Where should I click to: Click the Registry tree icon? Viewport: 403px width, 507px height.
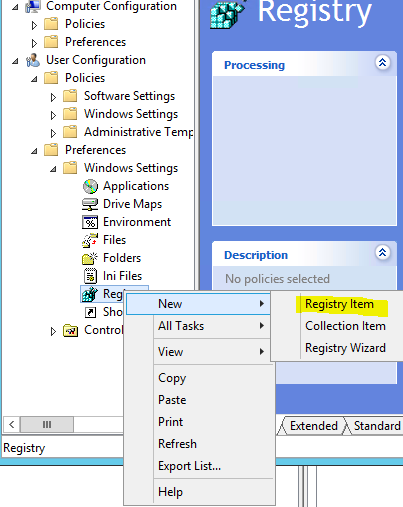tap(90, 294)
